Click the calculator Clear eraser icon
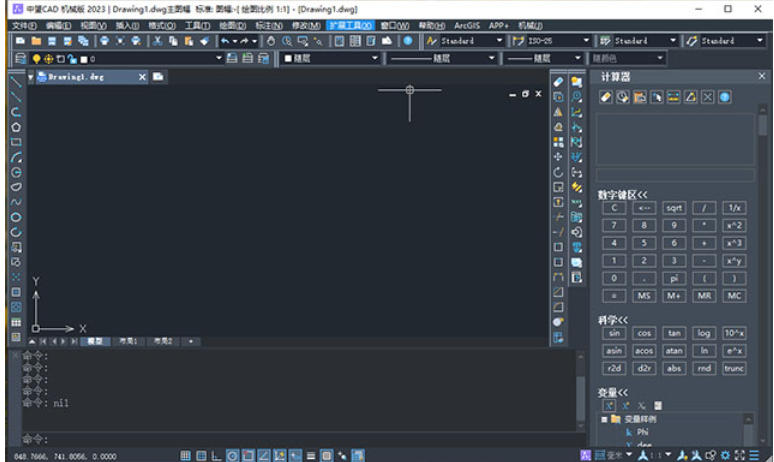This screenshot has width=774, height=462. (606, 97)
